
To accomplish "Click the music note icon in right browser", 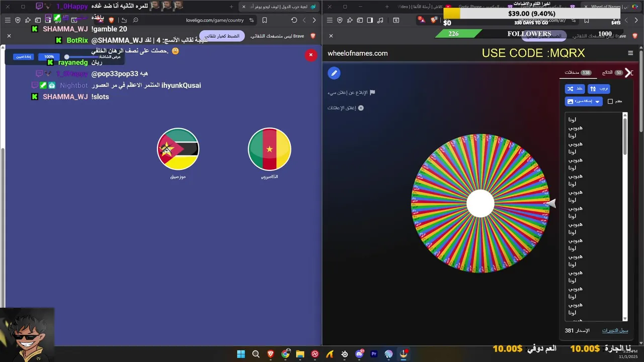I will tap(380, 20).
